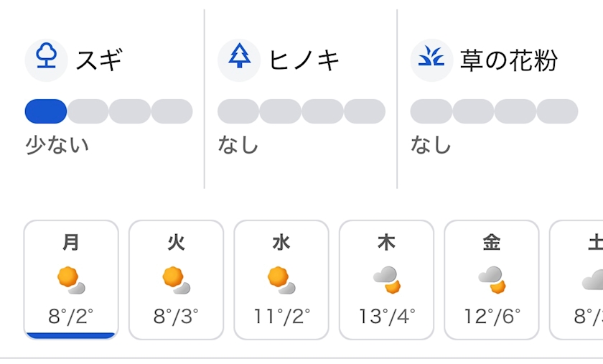
Task: Click the grass pollen (草の花粉) icon
Action: point(431,60)
